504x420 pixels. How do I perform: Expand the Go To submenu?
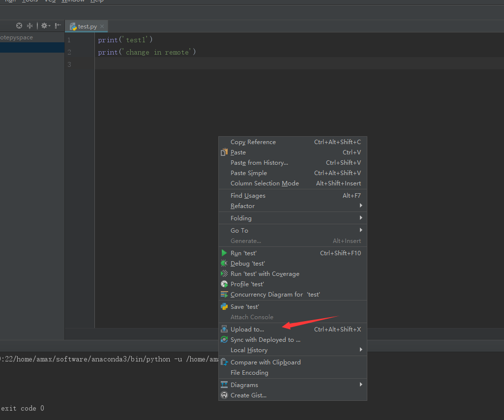[239, 231]
